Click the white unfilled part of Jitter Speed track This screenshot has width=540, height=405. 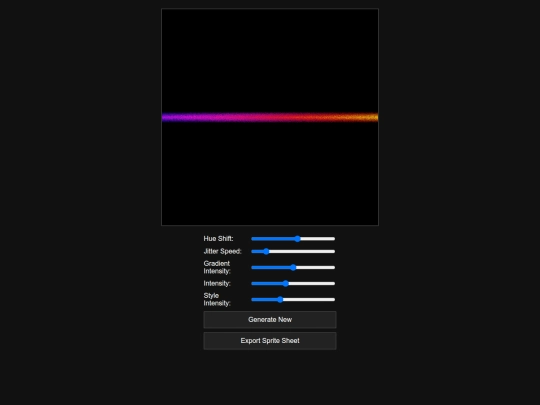point(302,251)
